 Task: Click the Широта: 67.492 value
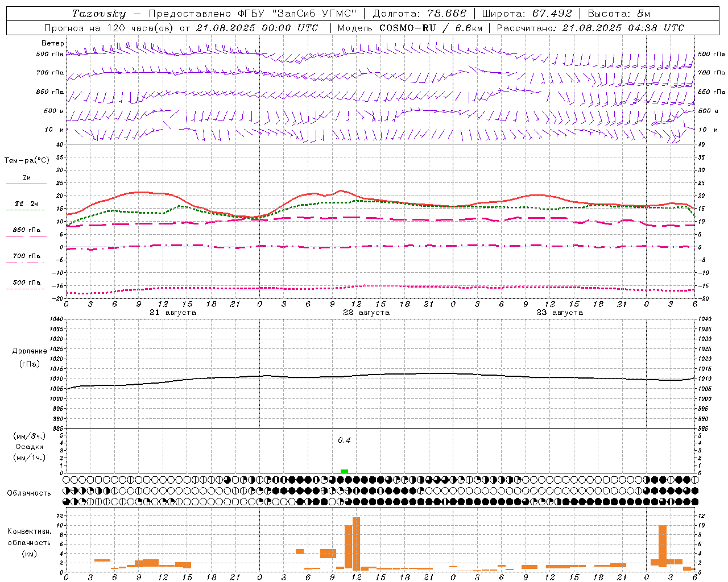pos(527,14)
